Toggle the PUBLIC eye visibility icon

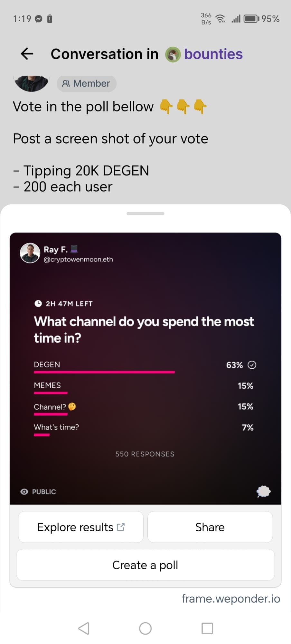[24, 492]
